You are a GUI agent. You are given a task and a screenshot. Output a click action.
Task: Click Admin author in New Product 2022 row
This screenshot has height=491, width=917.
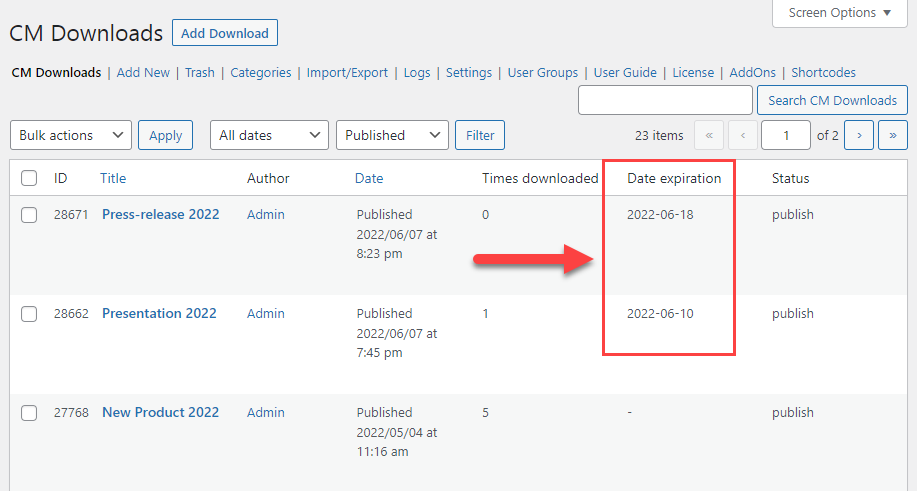point(266,412)
